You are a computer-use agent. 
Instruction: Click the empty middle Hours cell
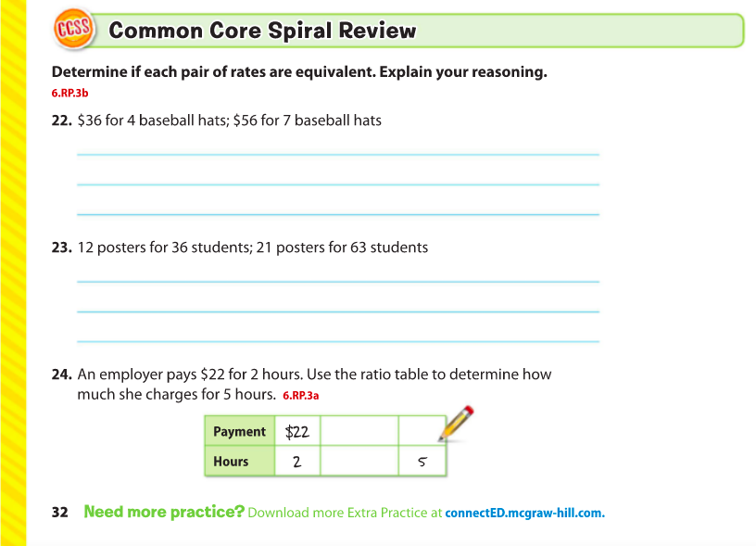359,461
